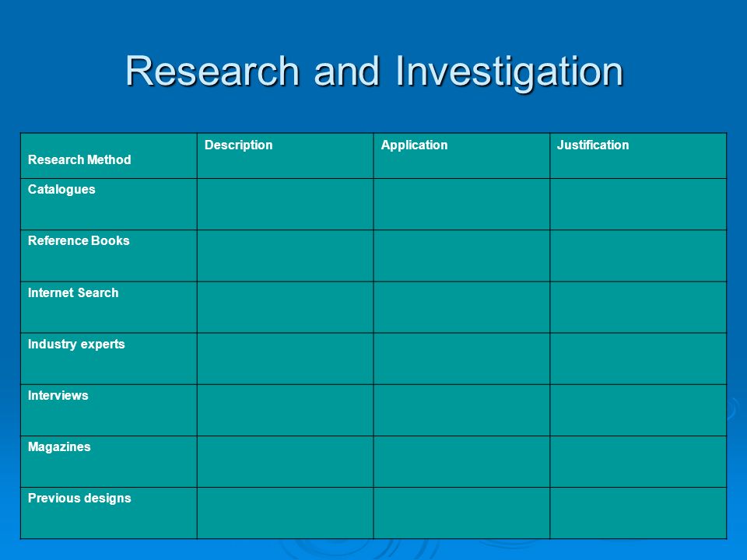Screen dimensions: 747x560
Task: Click the 'Internet Search' row label
Action: click(73, 292)
